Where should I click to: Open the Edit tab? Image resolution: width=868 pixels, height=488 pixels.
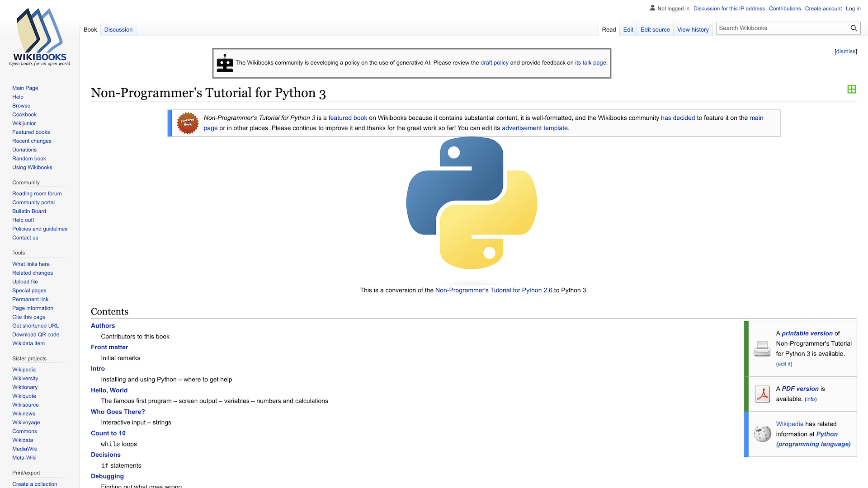click(628, 30)
